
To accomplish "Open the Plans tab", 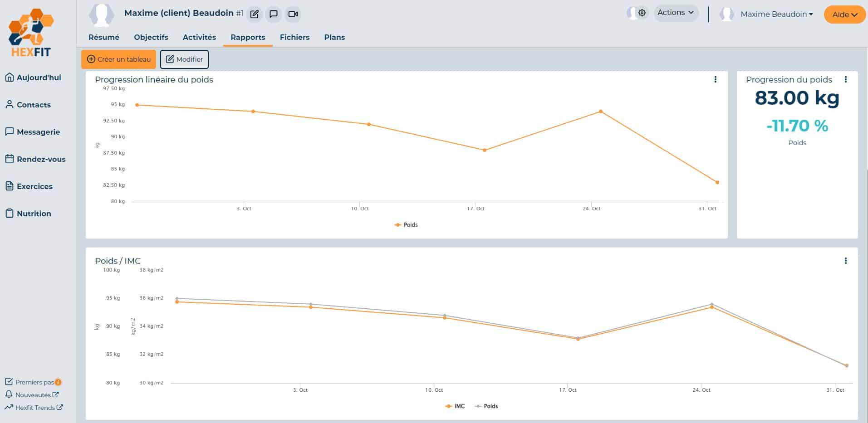I will click(334, 37).
